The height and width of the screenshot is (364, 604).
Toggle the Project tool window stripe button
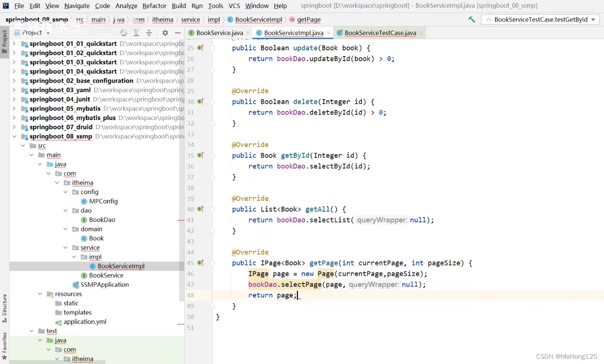[4, 41]
